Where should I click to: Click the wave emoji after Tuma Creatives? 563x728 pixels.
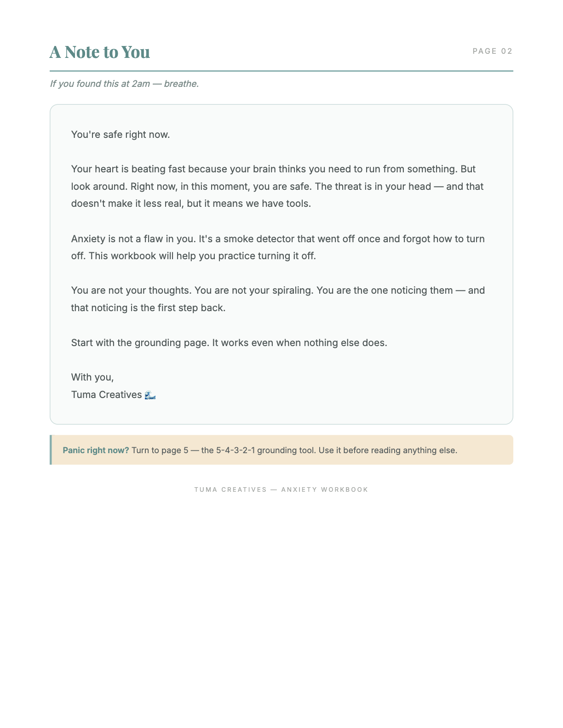[150, 395]
